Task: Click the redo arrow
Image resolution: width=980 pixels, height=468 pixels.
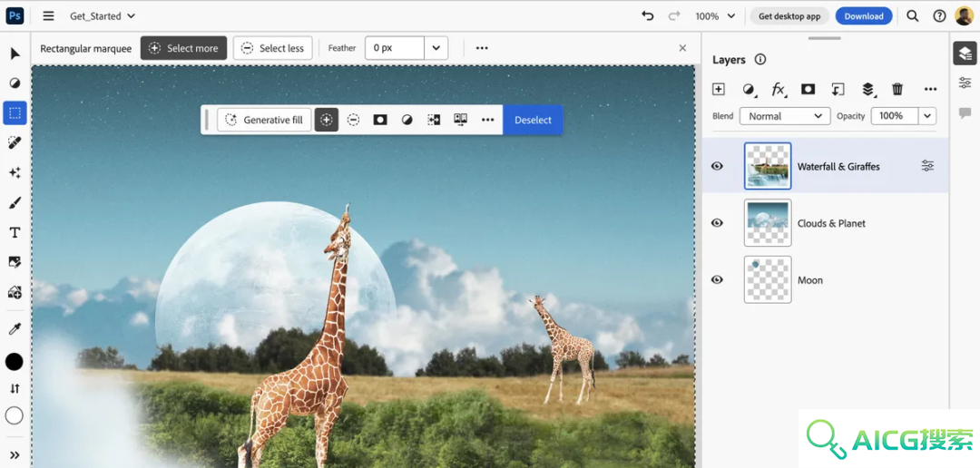Action: click(673, 16)
